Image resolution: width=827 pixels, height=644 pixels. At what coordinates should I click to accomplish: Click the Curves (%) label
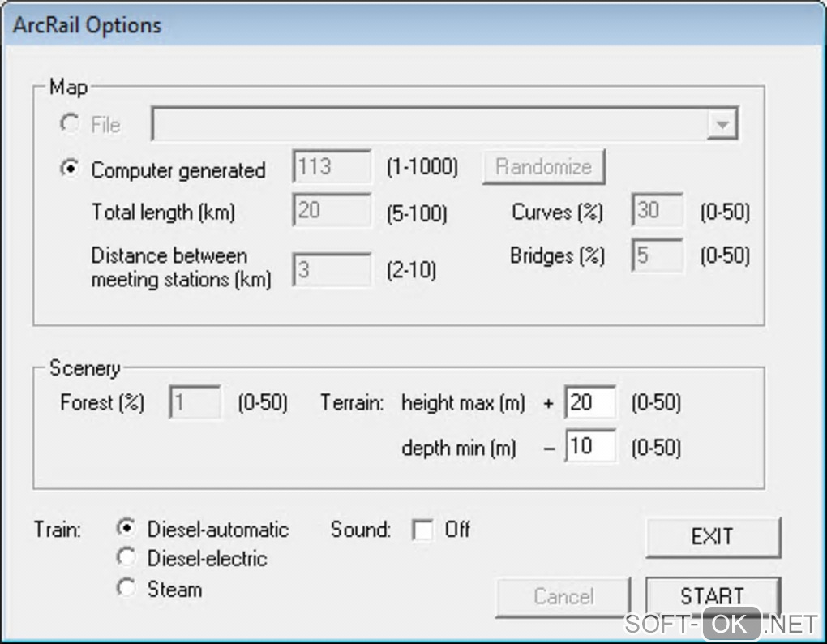(557, 212)
